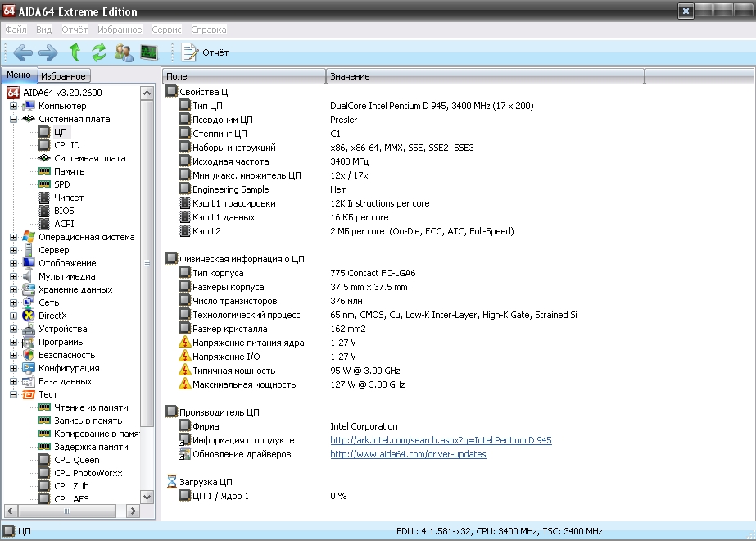Select CPU ZLib benchmark
Image resolution: width=756 pixels, height=541 pixels.
tap(71, 486)
